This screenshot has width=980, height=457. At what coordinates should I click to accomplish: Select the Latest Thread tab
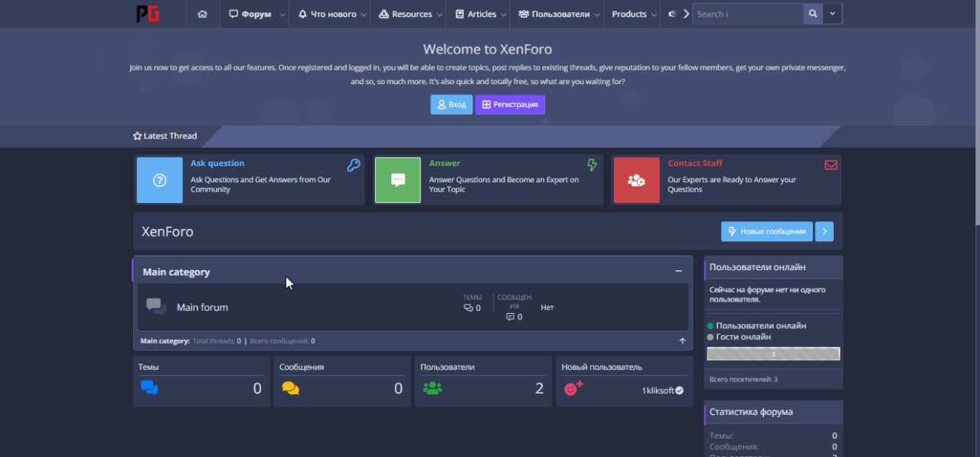(x=165, y=136)
